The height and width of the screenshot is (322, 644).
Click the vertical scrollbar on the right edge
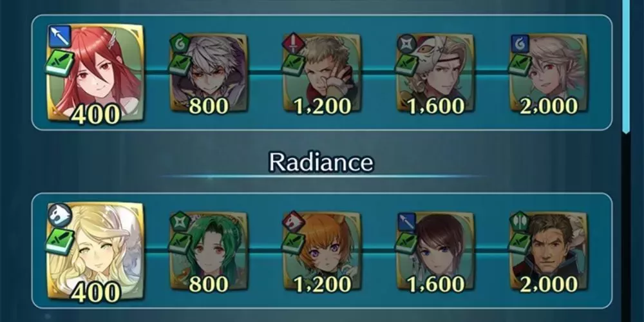(x=626, y=66)
